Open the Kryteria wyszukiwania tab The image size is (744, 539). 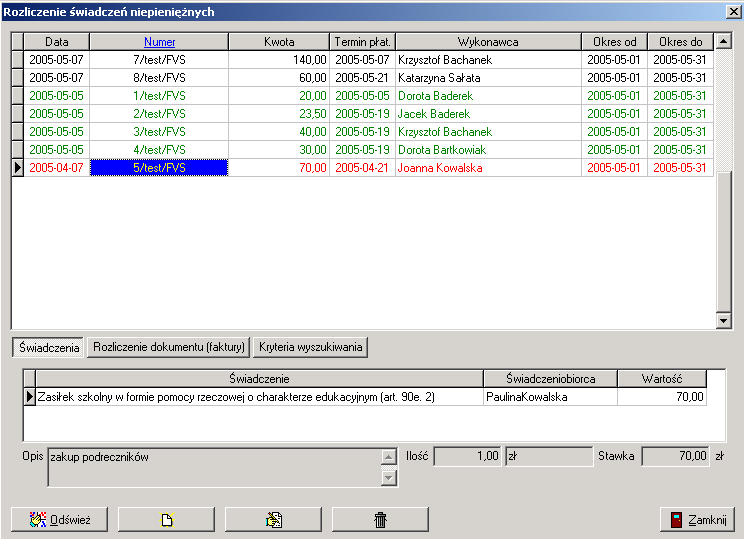click(311, 347)
